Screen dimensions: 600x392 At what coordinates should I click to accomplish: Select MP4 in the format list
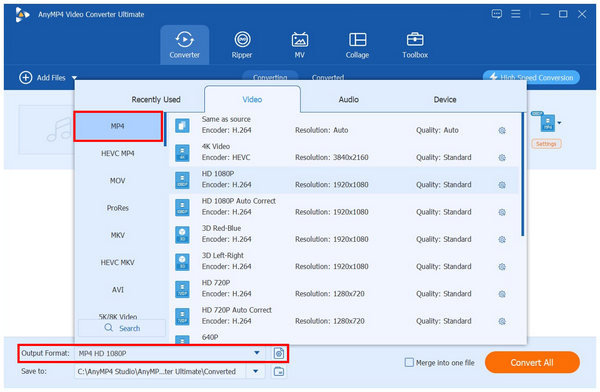tap(118, 126)
